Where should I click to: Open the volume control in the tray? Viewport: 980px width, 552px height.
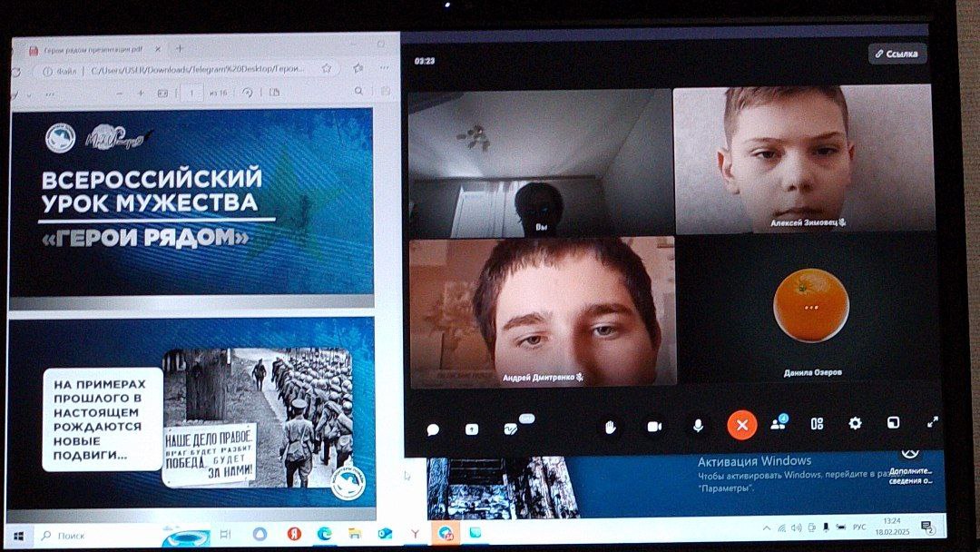[x=797, y=527]
